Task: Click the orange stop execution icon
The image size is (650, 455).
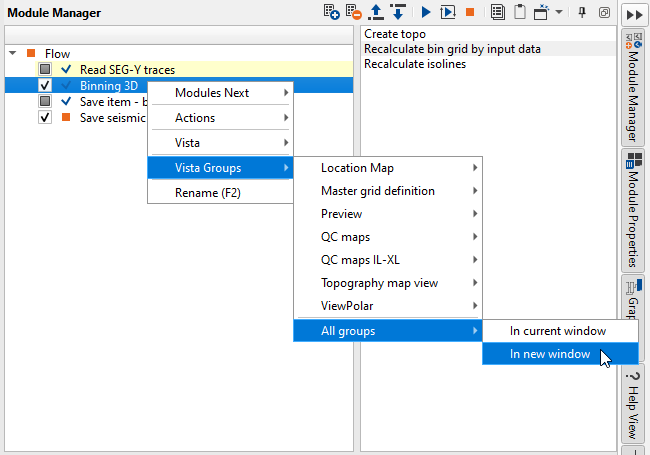Action: tap(469, 12)
